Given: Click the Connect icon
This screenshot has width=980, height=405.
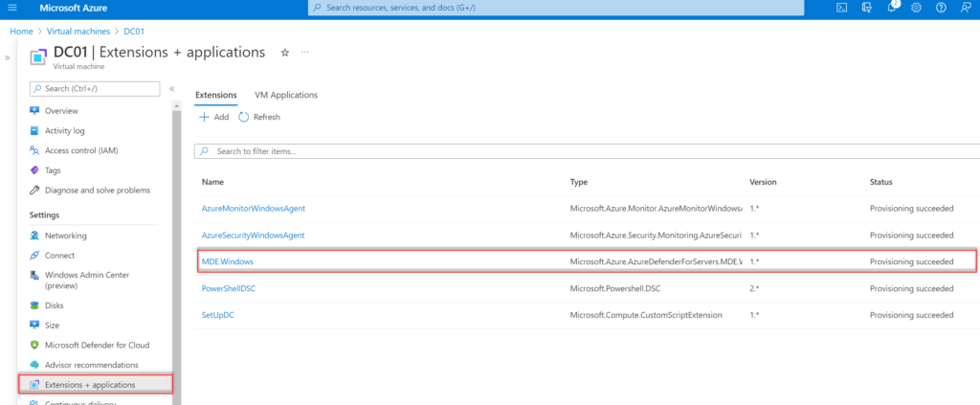Looking at the screenshot, I should click(x=35, y=256).
